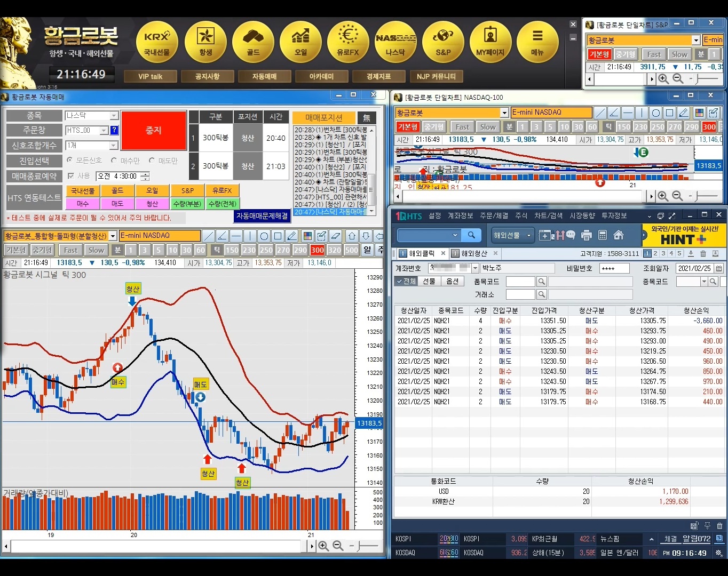Click the red 중지 stop button
728x576 pixels.
coord(154,130)
